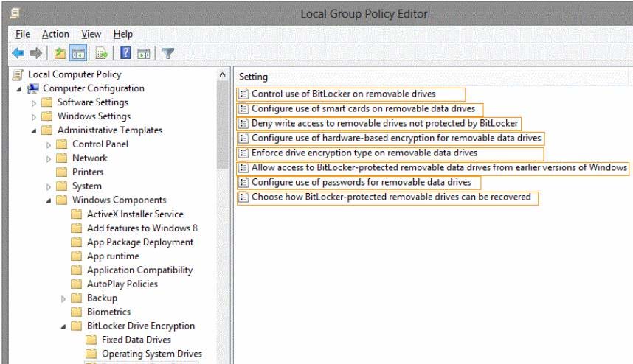Expand the Software Settings node
This screenshot has height=364, width=633.
click(x=34, y=103)
